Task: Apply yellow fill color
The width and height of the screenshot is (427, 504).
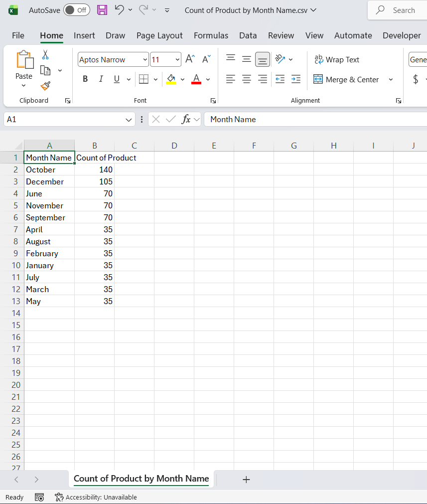Action: 170,79
